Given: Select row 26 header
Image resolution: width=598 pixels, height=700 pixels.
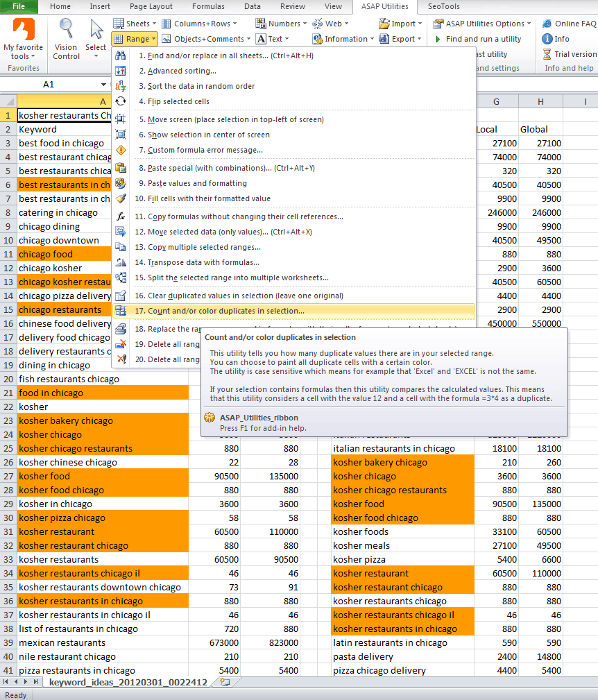Looking at the screenshot, I should click(x=8, y=462).
